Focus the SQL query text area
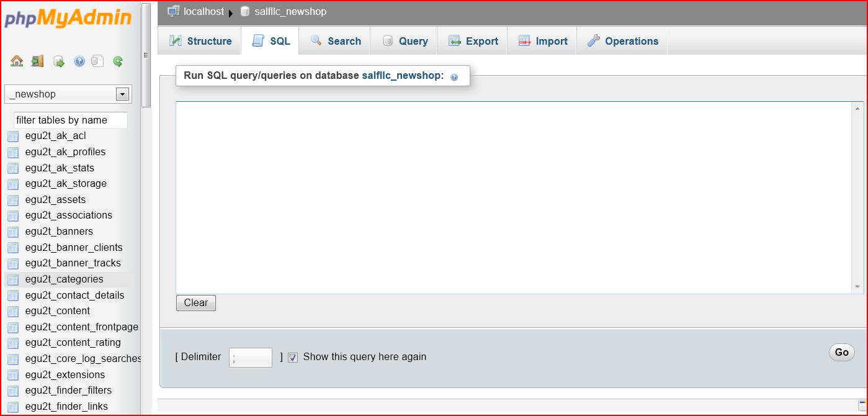This screenshot has width=868, height=416. pyautogui.click(x=515, y=197)
